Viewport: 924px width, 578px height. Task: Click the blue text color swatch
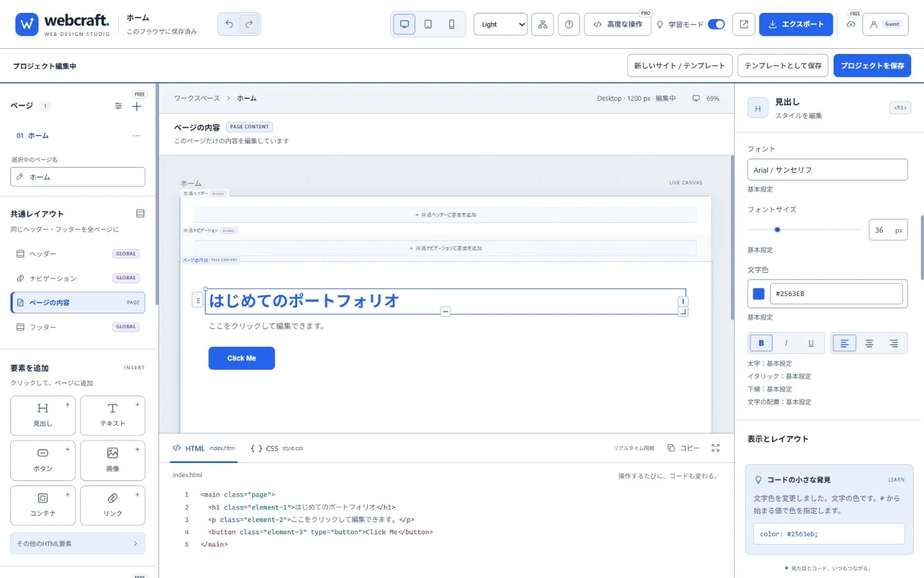(x=758, y=293)
